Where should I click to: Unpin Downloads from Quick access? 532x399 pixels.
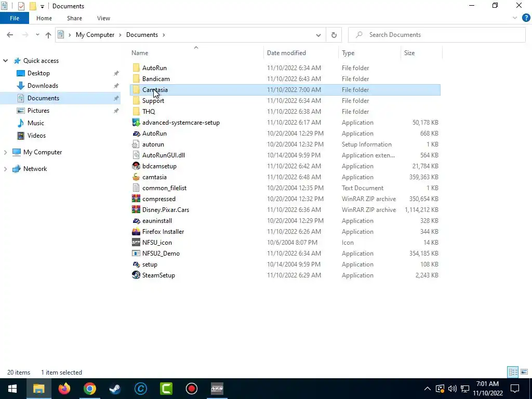click(x=116, y=86)
